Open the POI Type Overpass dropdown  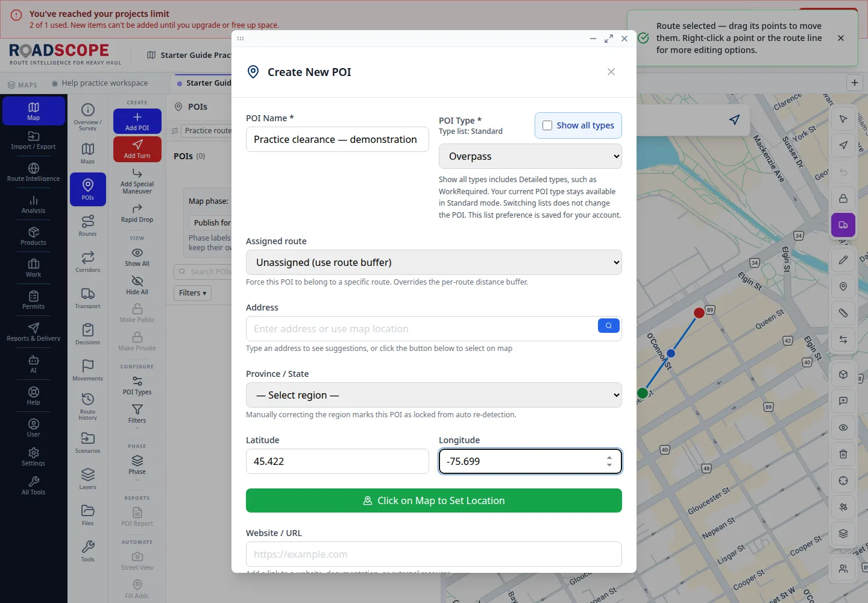pyautogui.click(x=530, y=156)
